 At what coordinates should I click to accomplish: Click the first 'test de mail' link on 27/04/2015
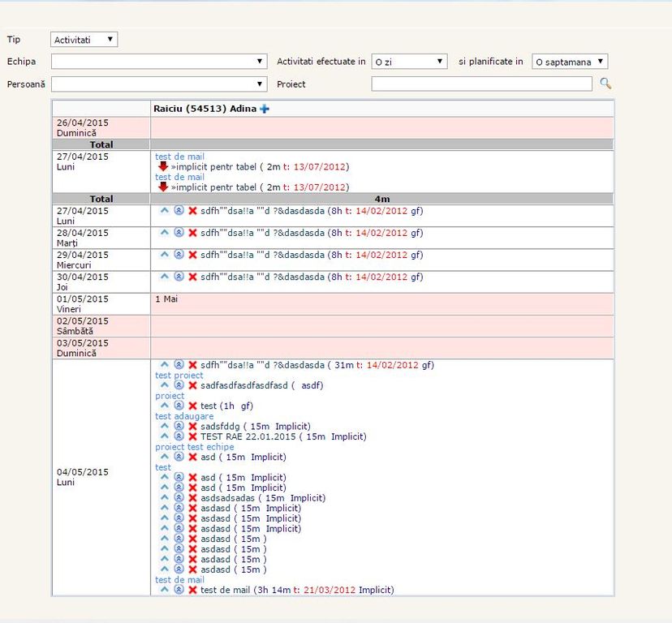tap(179, 157)
